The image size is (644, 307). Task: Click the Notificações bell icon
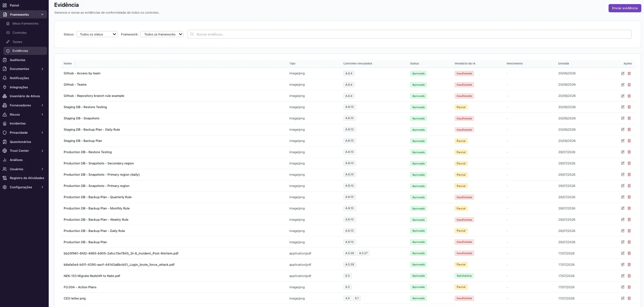pos(5,78)
